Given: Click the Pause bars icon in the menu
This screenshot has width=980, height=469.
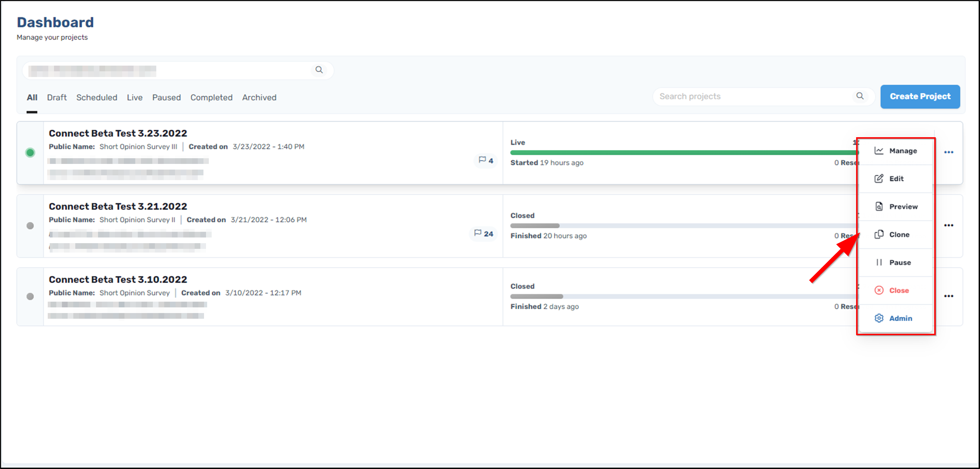Looking at the screenshot, I should pyautogui.click(x=879, y=262).
